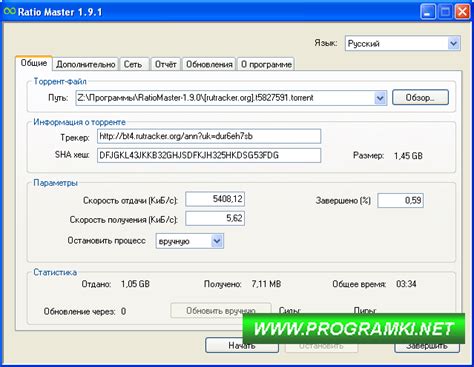
Task: Open the Язык language dropdown
Action: [403, 43]
